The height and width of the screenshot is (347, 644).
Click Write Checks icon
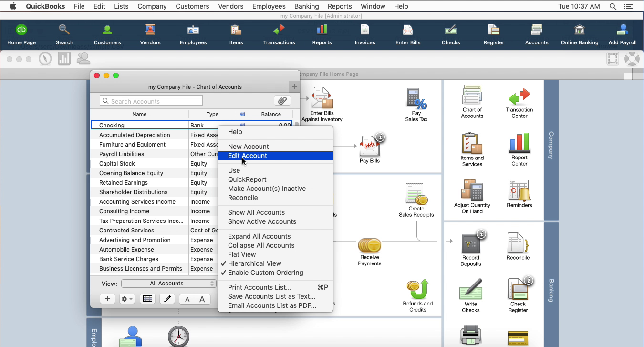point(471,296)
